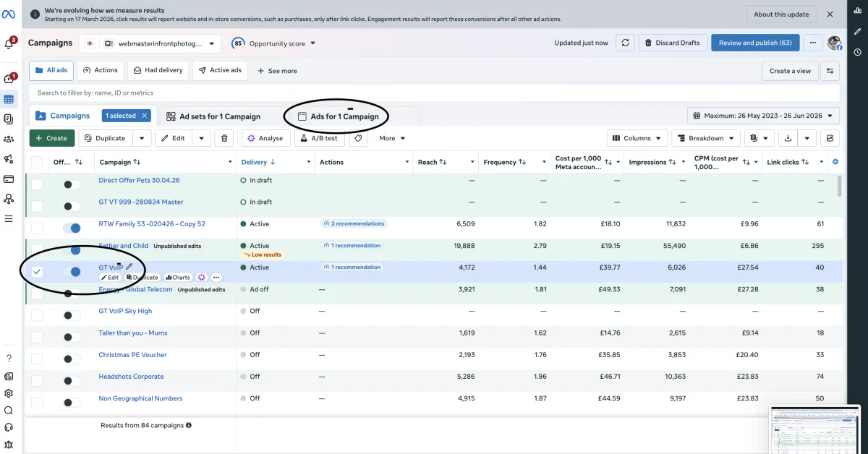Screen dimensions: 868x454
Task: Uncheck the GT VoIP campaign checkbox
Action: tap(37, 272)
